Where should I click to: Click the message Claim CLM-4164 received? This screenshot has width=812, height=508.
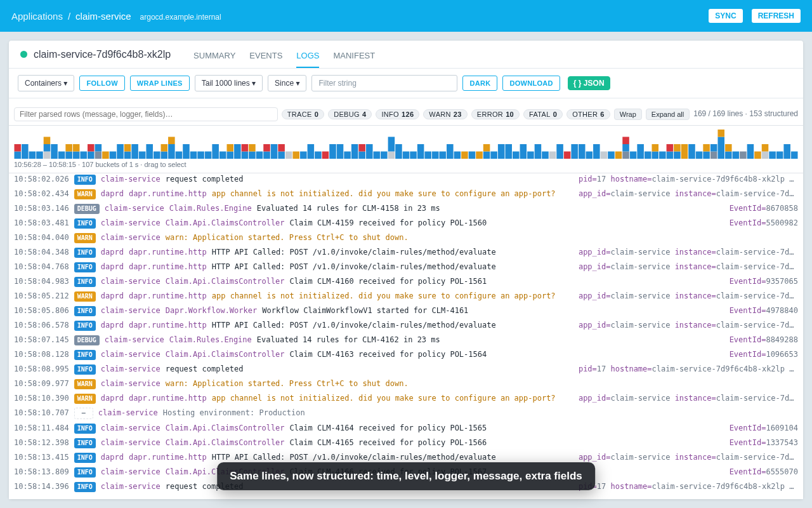point(388,428)
